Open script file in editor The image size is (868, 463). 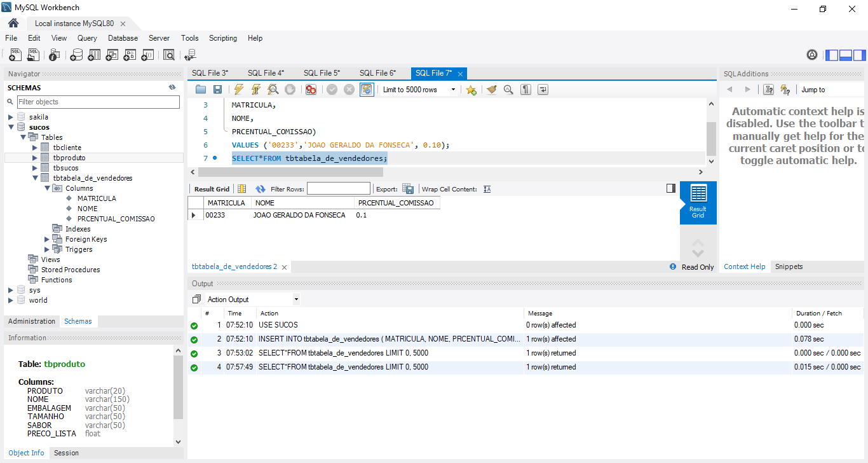click(x=201, y=90)
